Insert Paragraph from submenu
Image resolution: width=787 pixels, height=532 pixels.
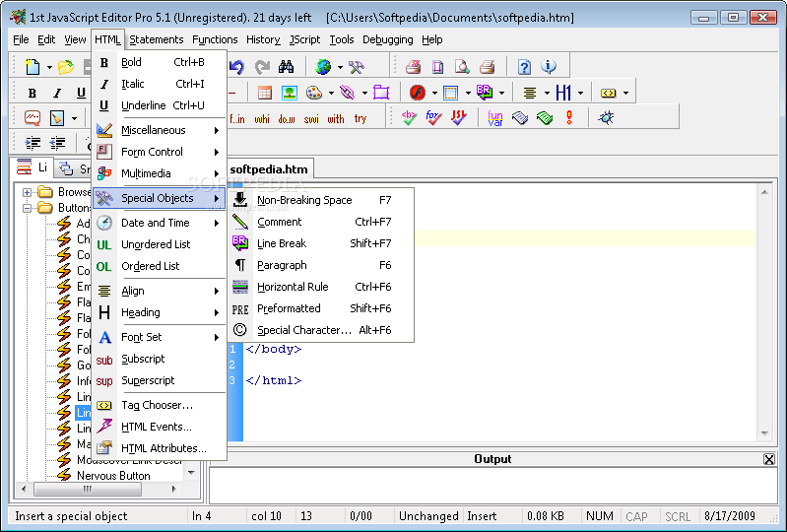point(321,265)
